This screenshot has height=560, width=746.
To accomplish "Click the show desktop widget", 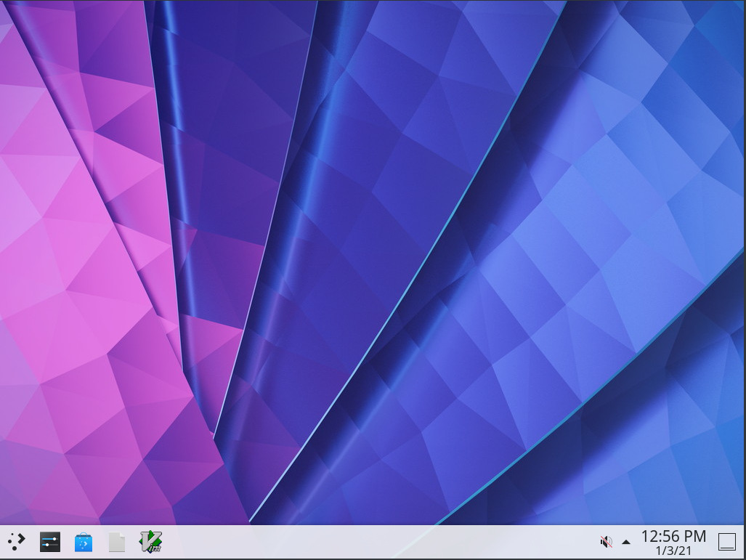I will (728, 540).
